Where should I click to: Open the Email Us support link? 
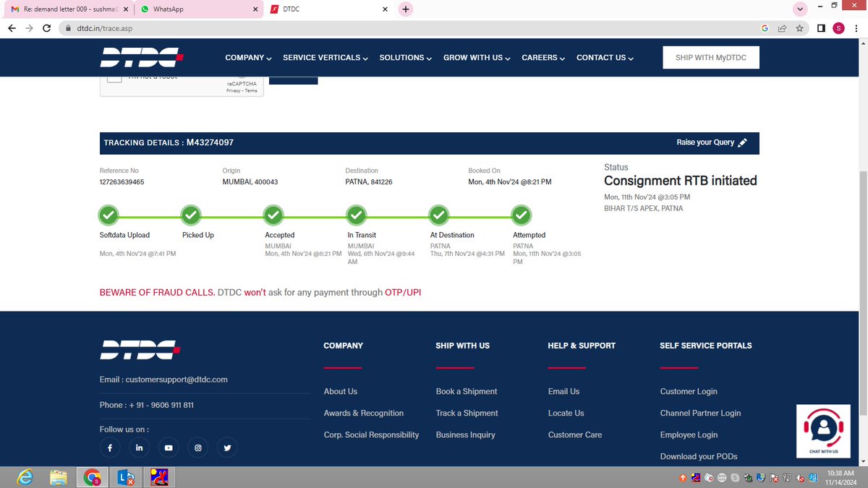(x=564, y=391)
